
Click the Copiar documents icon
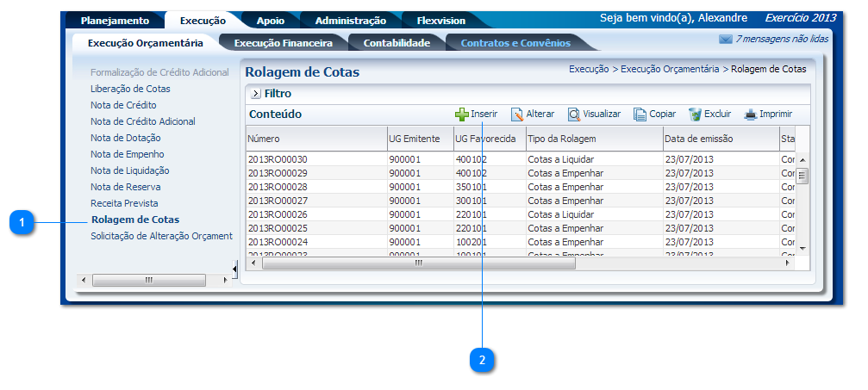640,115
